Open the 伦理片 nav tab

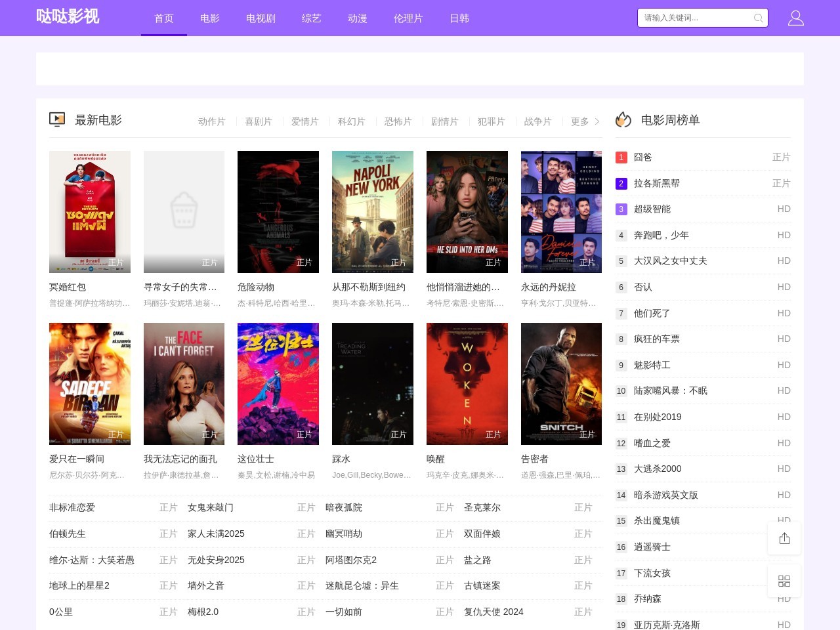point(408,18)
